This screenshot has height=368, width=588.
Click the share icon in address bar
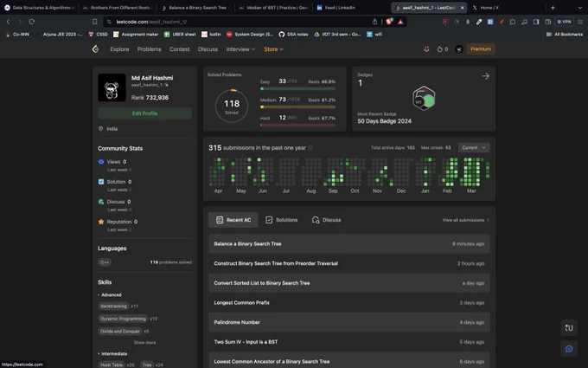pos(374,22)
